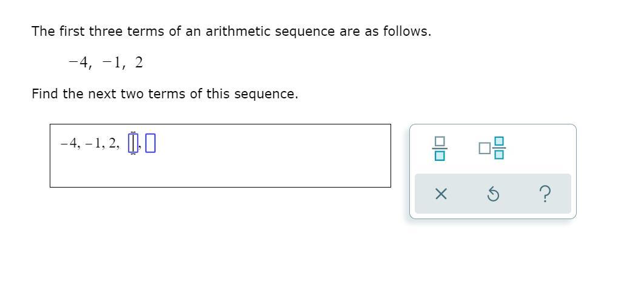The image size is (644, 295).
Task: Clear the answer with the X button
Action: pyautogui.click(x=441, y=194)
